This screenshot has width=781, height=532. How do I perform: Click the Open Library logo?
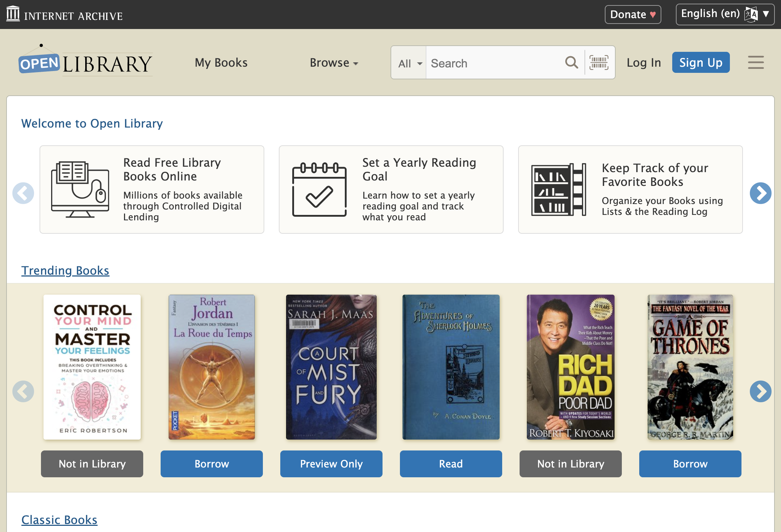(85, 60)
